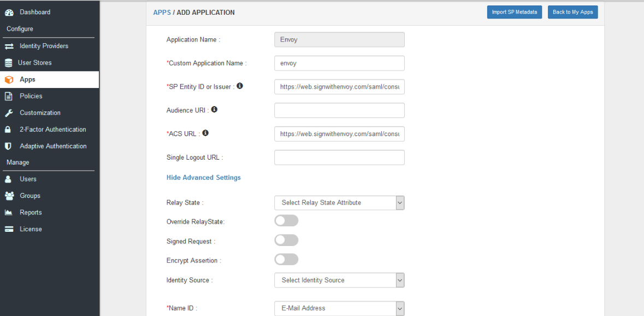The image size is (644, 316).
Task: Click the ADD APPLICATION breadcrumb text
Action: [x=206, y=13]
